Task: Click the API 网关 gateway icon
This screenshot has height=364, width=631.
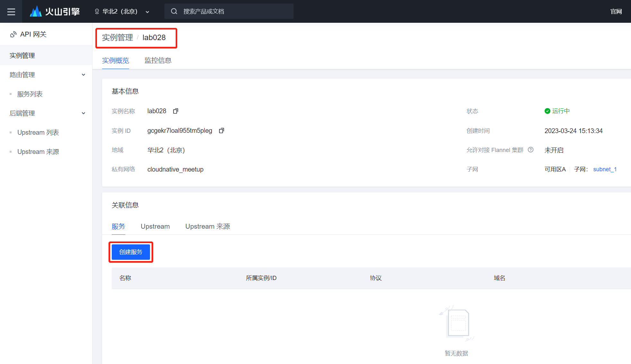Action: click(x=13, y=34)
